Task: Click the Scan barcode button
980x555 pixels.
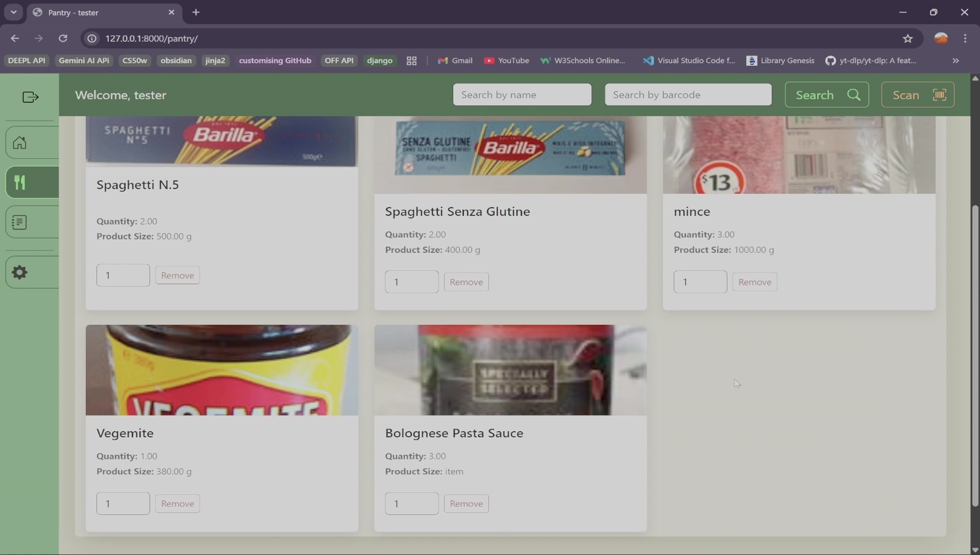Action: click(917, 95)
